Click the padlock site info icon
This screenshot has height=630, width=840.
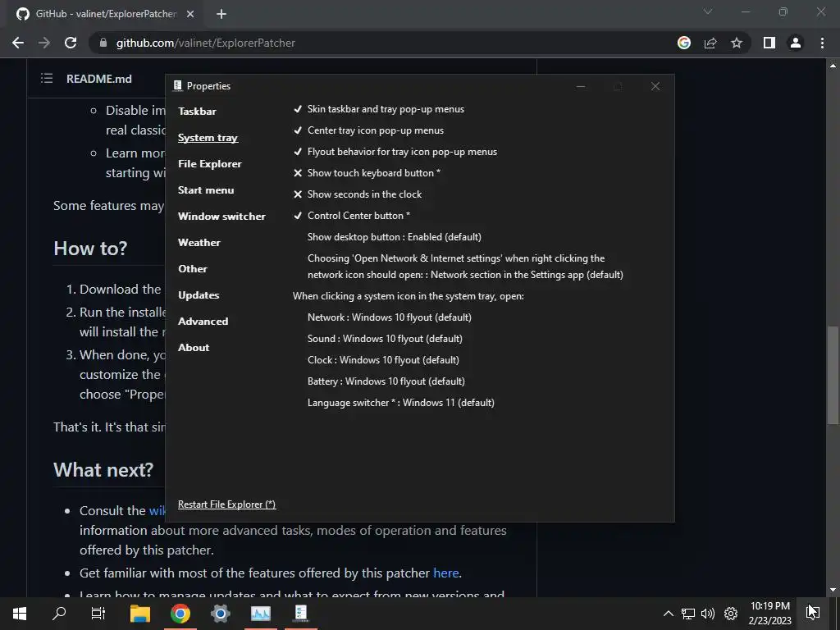point(103,43)
